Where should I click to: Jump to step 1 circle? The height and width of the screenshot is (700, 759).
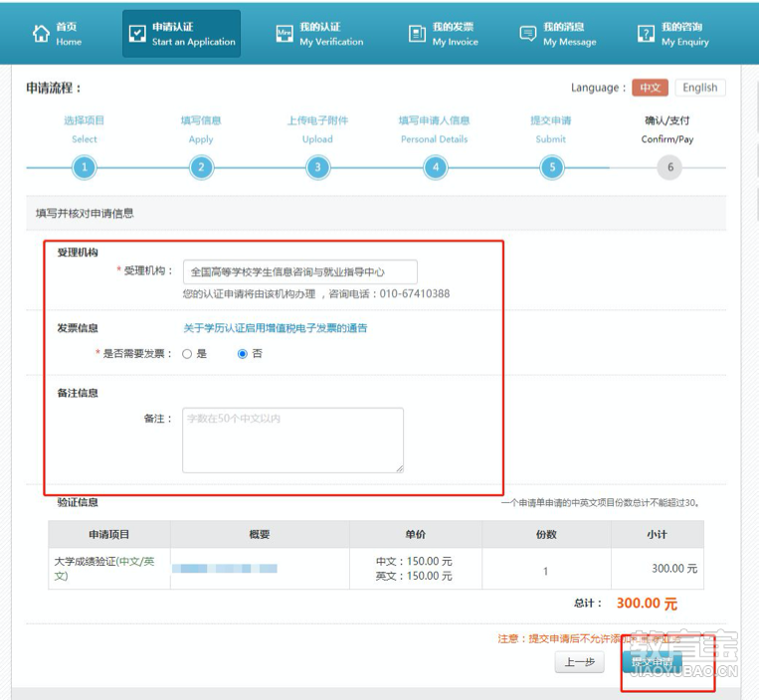pos(85,167)
